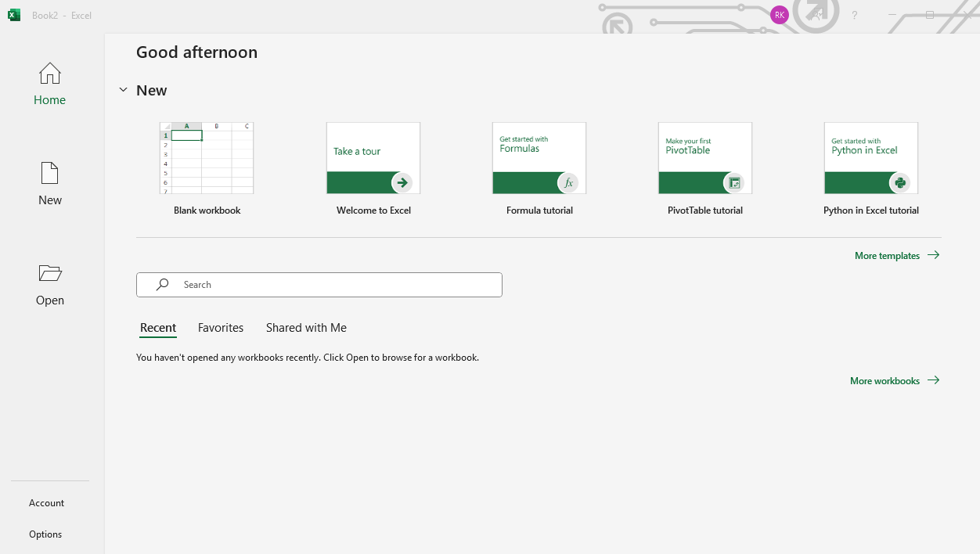The height and width of the screenshot is (554, 980).
Task: Create a Blank workbook from thumbnail
Action: tap(207, 158)
